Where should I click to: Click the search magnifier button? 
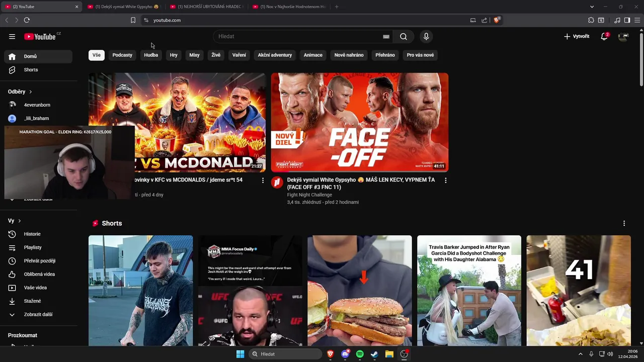coord(404,36)
